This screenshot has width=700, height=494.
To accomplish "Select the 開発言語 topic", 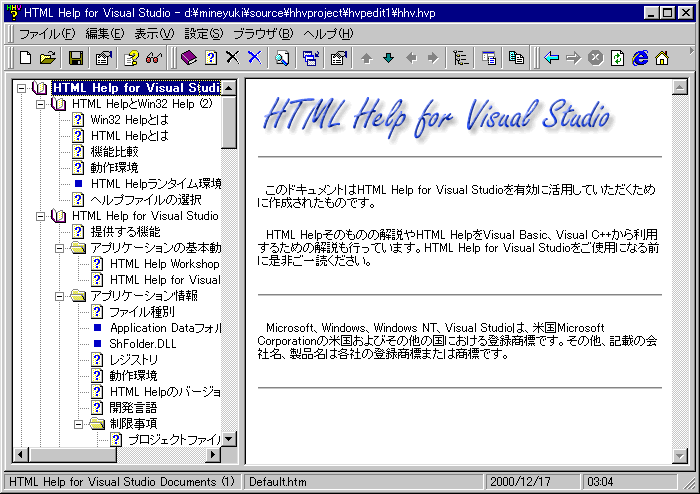I will [133, 408].
